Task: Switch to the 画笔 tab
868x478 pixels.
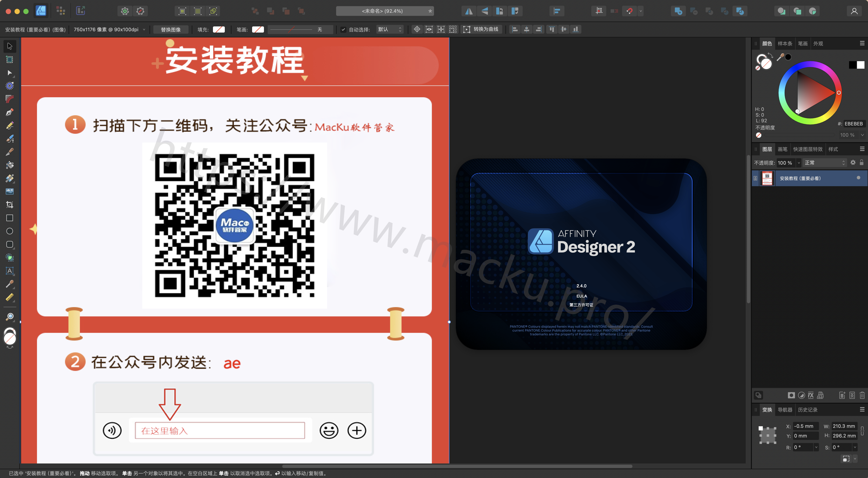Action: pos(782,149)
